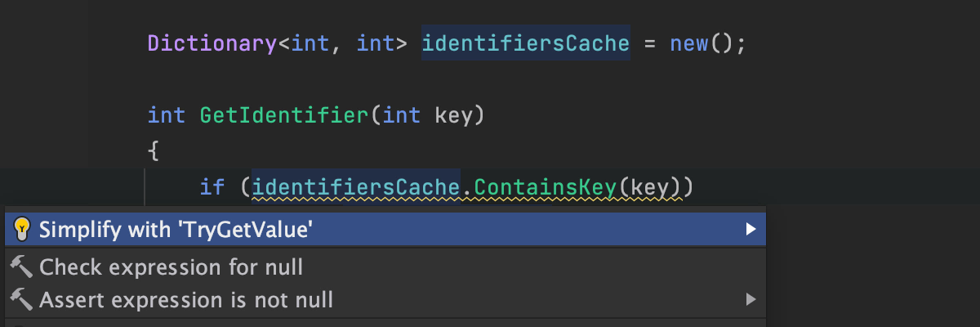Click hammer icon next to Check expression
Viewport: 980px width, 327px height.
[22, 267]
